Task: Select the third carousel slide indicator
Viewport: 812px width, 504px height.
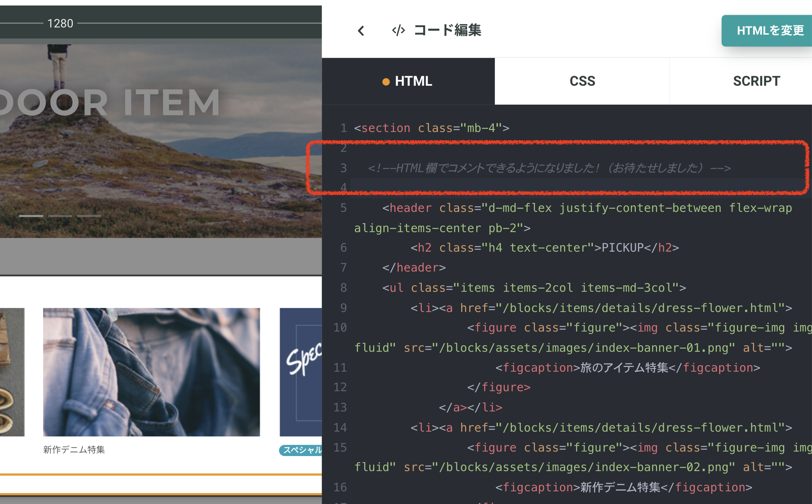Action: 89,216
